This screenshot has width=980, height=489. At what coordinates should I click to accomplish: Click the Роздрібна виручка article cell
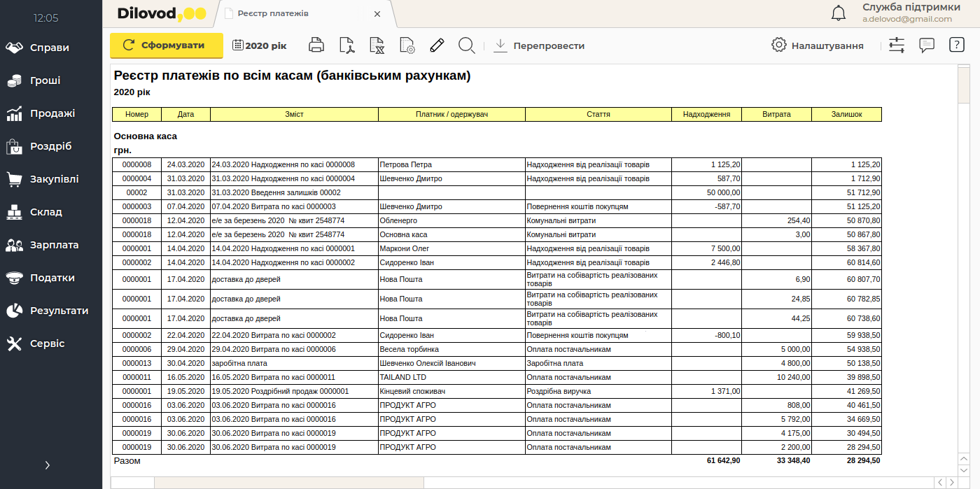598,391
